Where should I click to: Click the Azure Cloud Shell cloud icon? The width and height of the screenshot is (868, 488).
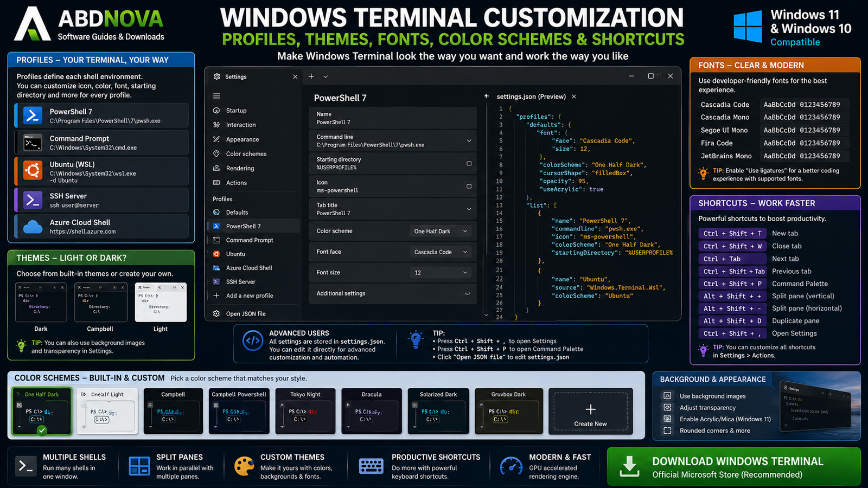pos(33,227)
